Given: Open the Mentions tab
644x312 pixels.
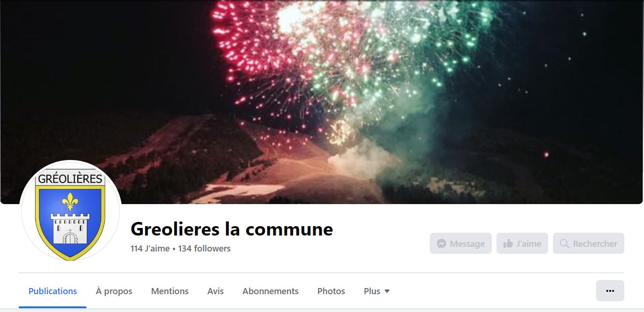Looking at the screenshot, I should click(170, 291).
